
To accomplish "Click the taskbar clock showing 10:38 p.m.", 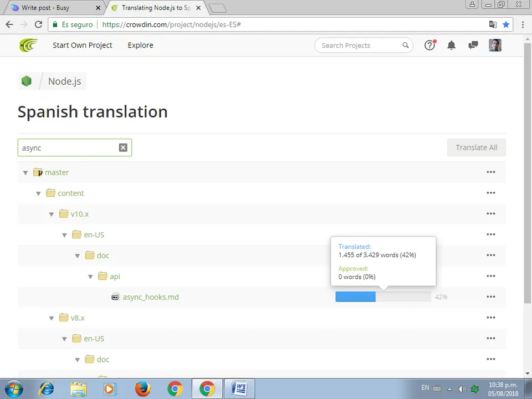I will [x=503, y=389].
